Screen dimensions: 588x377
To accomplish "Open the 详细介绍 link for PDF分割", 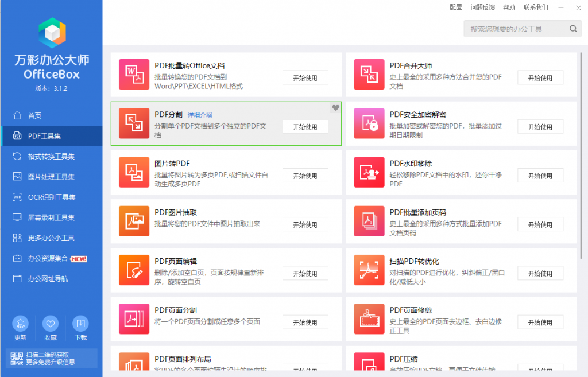I will (x=200, y=114).
